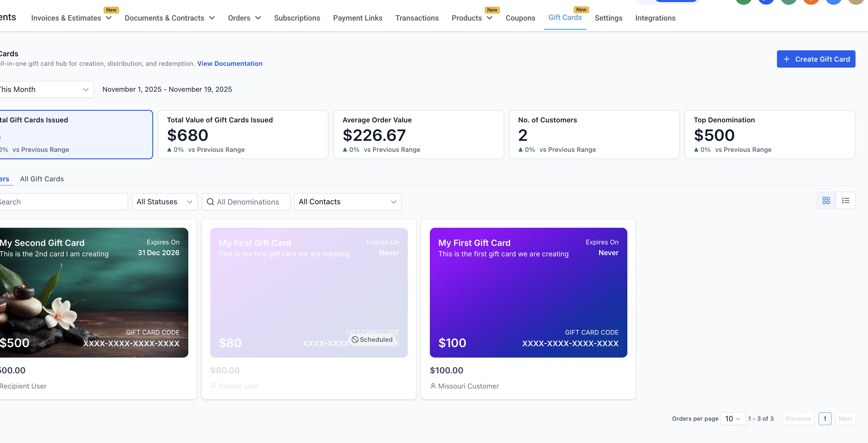
Task: Open the All Contacts dropdown
Action: [348, 202]
